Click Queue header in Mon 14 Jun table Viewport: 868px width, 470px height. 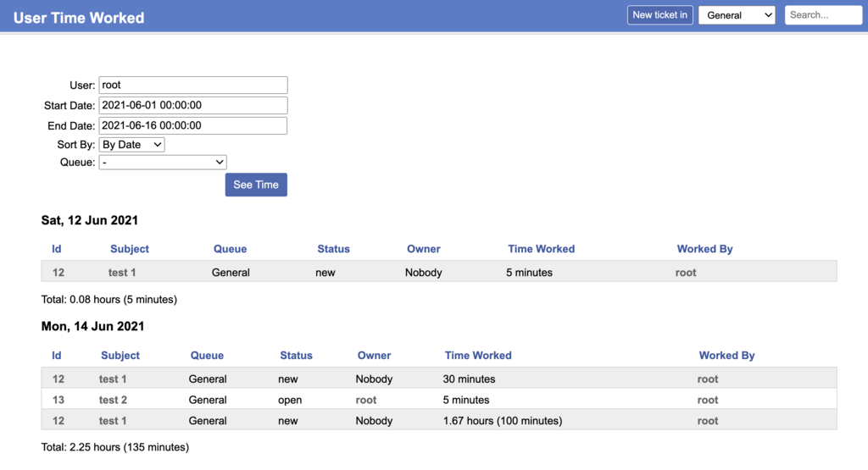207,356
